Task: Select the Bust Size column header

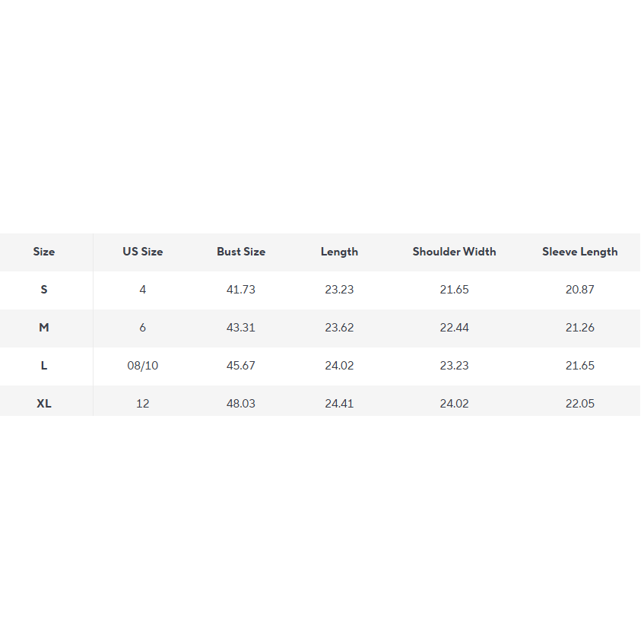Action: click(x=241, y=252)
